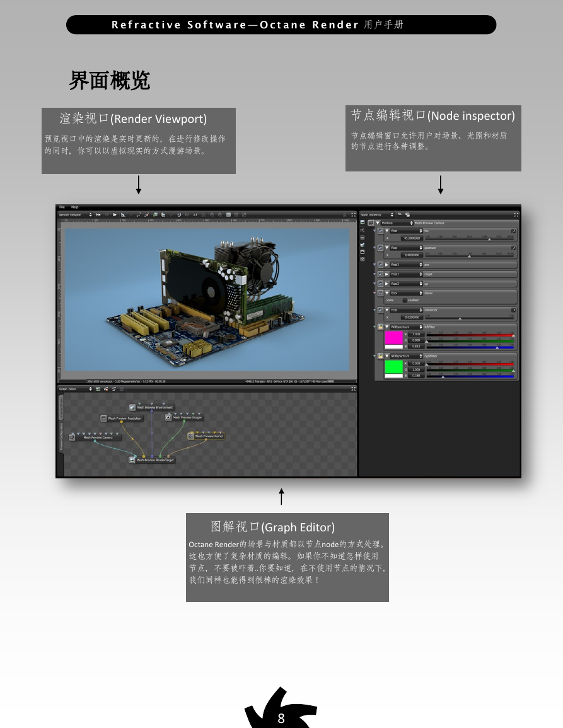The height and width of the screenshot is (728, 563).
Task: Pause the render in the viewport toolbar
Action: click(107, 214)
